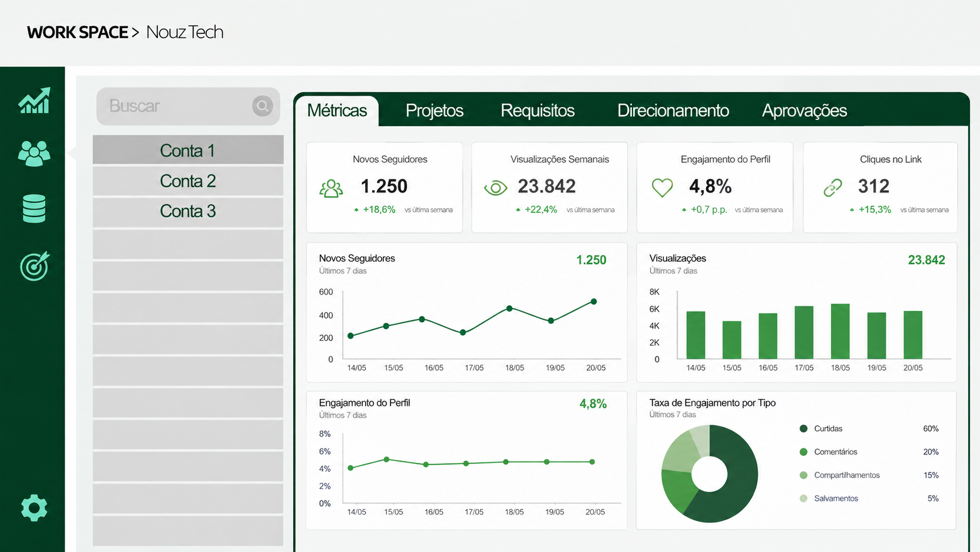
Task: Click the target goals sidebar icon
Action: (35, 266)
